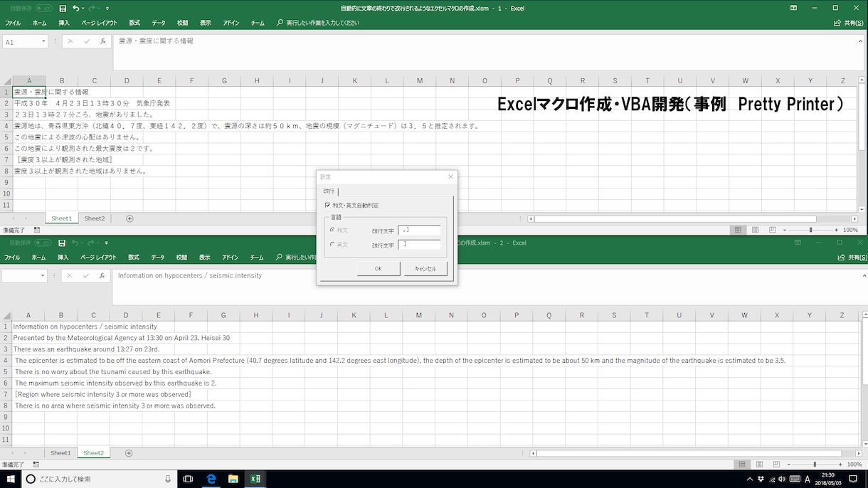Toggle 和文・英文自動判定 checkbox
868x488 pixels.
tap(327, 205)
